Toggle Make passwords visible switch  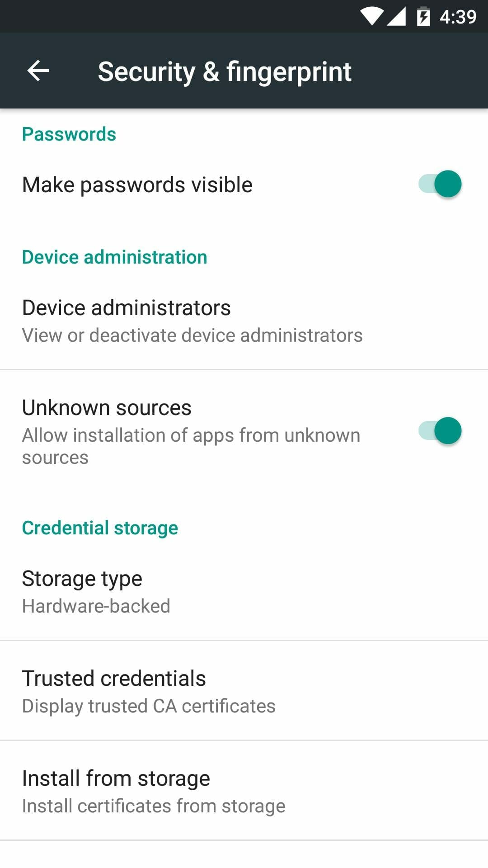point(440,184)
